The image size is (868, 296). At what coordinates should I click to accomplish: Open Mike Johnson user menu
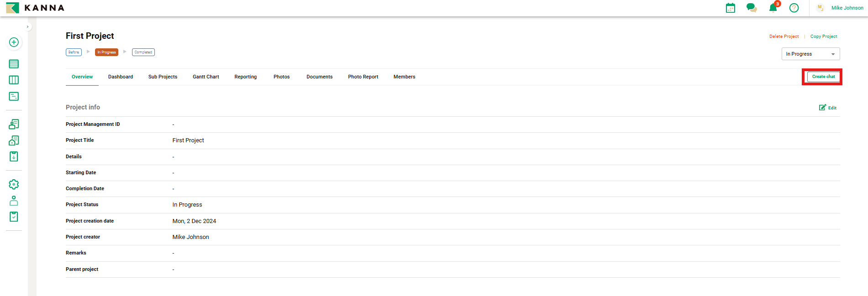pyautogui.click(x=847, y=8)
